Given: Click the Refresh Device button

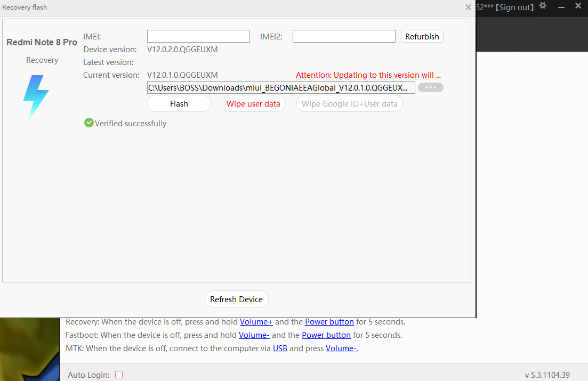Looking at the screenshot, I should (236, 299).
